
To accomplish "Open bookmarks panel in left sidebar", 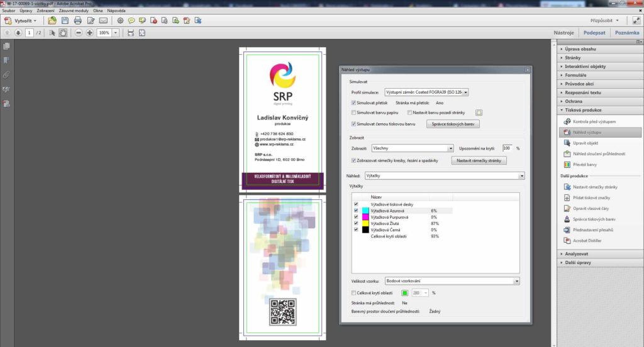I will [6, 60].
